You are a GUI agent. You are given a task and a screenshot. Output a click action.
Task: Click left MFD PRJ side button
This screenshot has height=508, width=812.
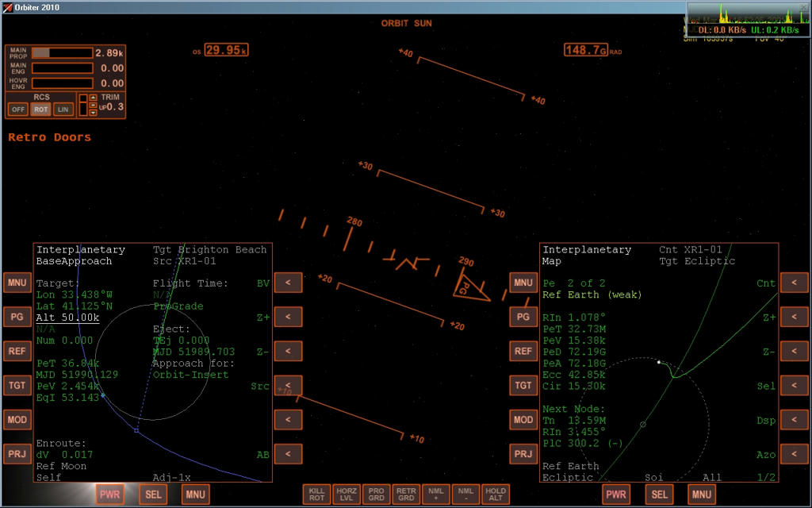pos(17,453)
